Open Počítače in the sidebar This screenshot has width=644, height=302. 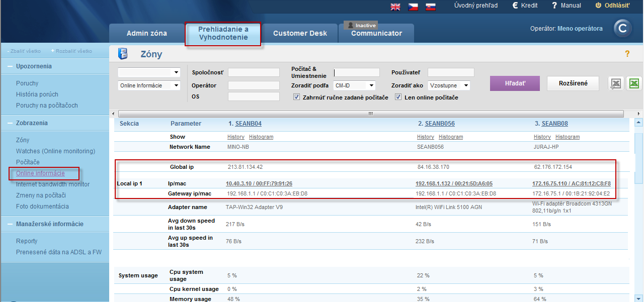[x=28, y=162]
